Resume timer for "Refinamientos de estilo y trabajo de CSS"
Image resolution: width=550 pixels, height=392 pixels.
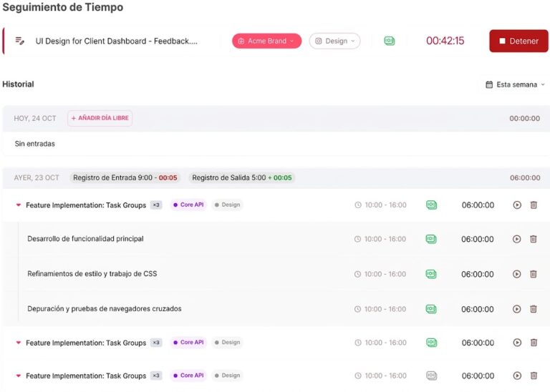(x=516, y=274)
